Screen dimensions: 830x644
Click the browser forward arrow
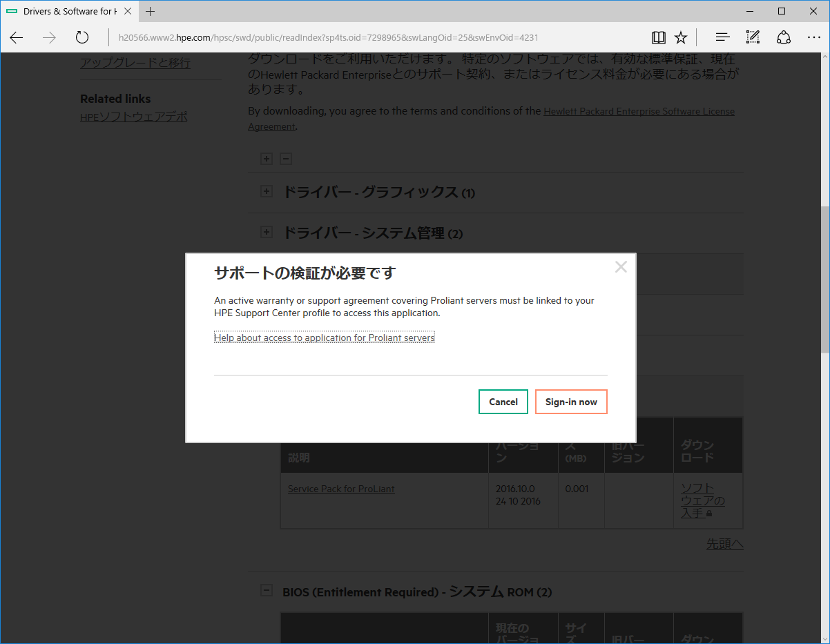(x=49, y=37)
